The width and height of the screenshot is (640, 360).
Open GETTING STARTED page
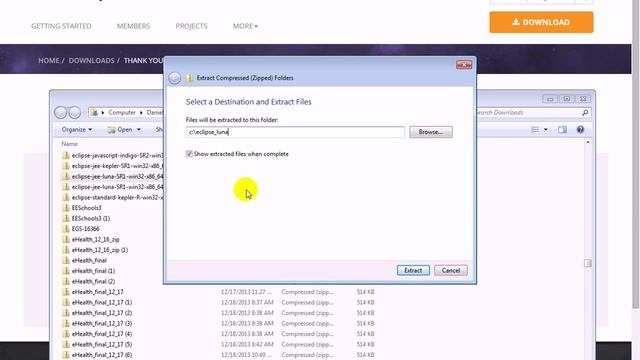click(x=61, y=26)
